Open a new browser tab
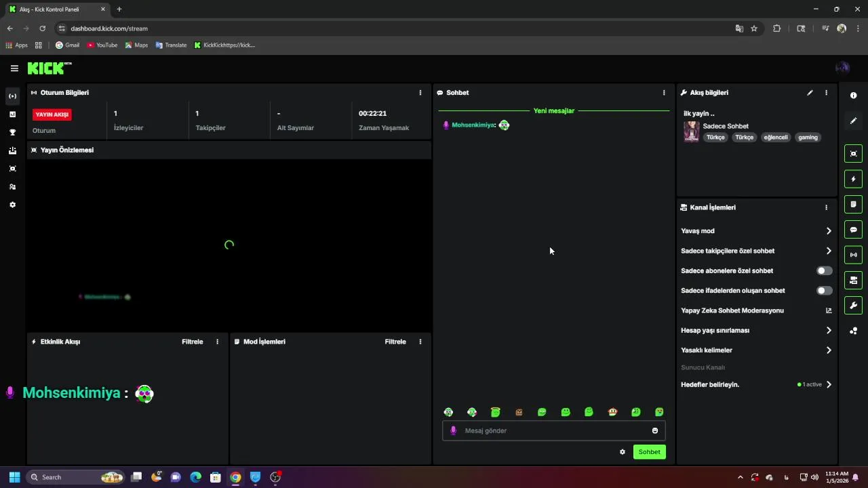The width and height of the screenshot is (868, 488). pyautogui.click(x=119, y=9)
